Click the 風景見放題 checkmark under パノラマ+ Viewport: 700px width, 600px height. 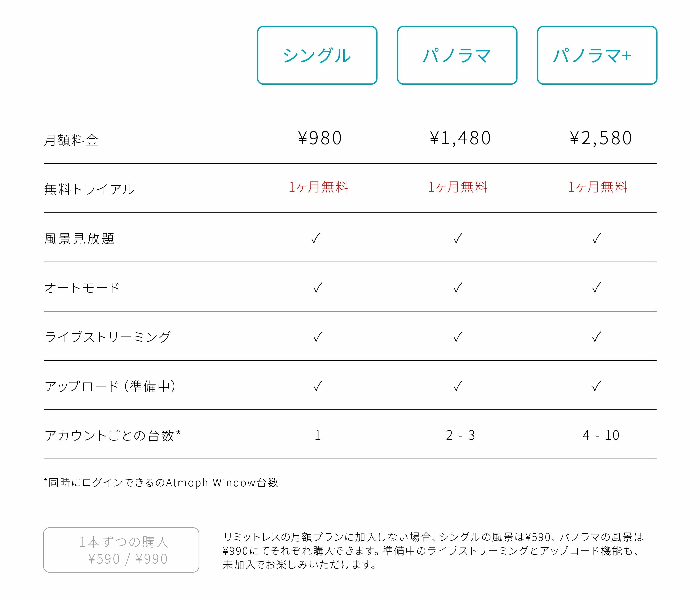(x=597, y=238)
